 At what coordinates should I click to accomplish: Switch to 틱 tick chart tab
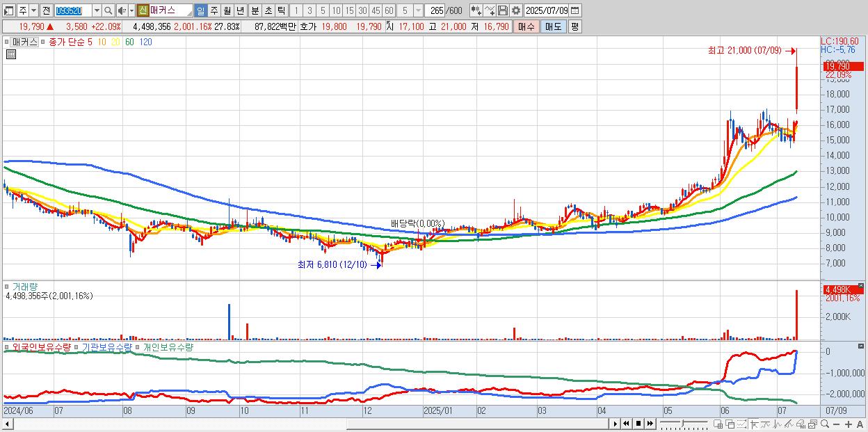click(x=281, y=10)
